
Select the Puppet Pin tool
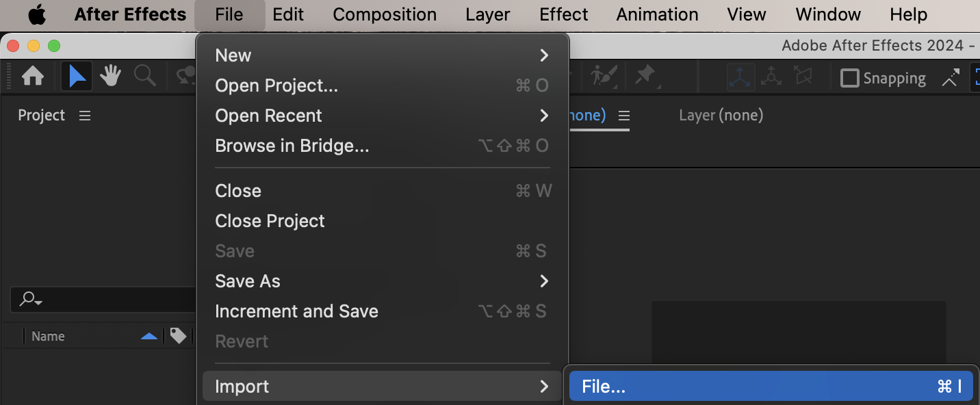click(645, 77)
